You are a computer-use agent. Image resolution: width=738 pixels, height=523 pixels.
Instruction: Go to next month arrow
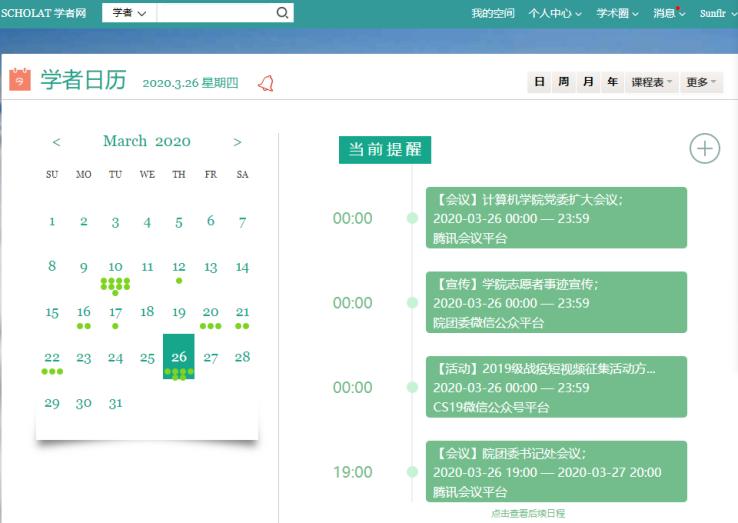point(237,142)
